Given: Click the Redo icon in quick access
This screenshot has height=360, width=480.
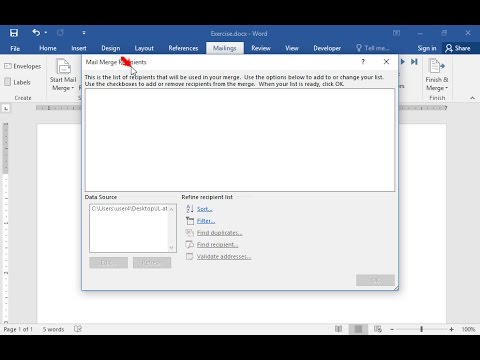Looking at the screenshot, I should (x=60, y=33).
